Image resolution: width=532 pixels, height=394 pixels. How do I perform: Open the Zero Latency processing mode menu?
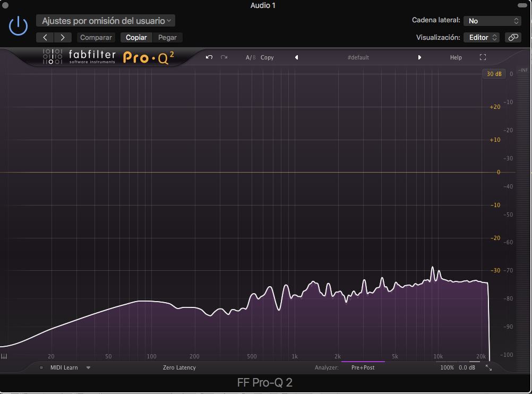(x=179, y=367)
